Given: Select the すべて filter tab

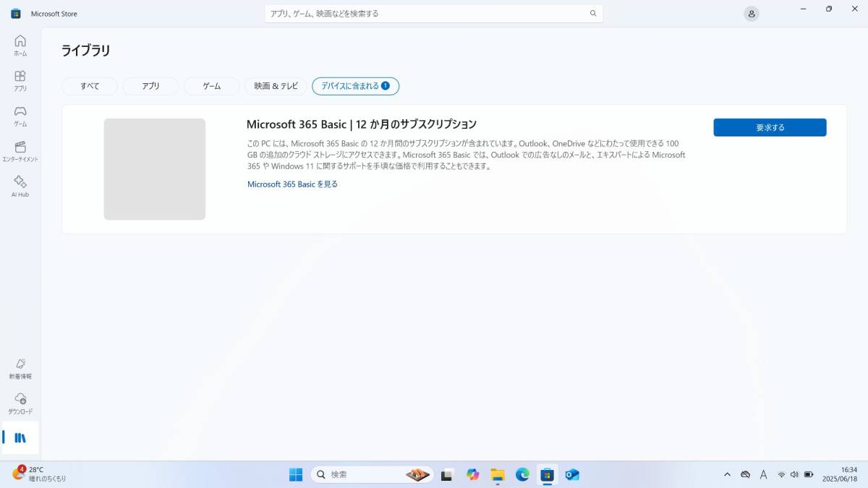Looking at the screenshot, I should click(x=90, y=86).
